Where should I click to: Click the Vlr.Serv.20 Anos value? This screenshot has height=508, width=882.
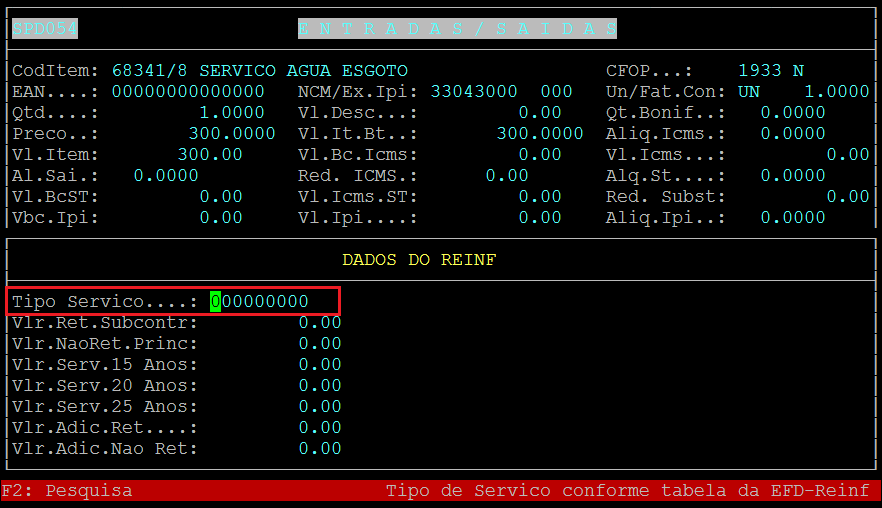click(x=320, y=386)
